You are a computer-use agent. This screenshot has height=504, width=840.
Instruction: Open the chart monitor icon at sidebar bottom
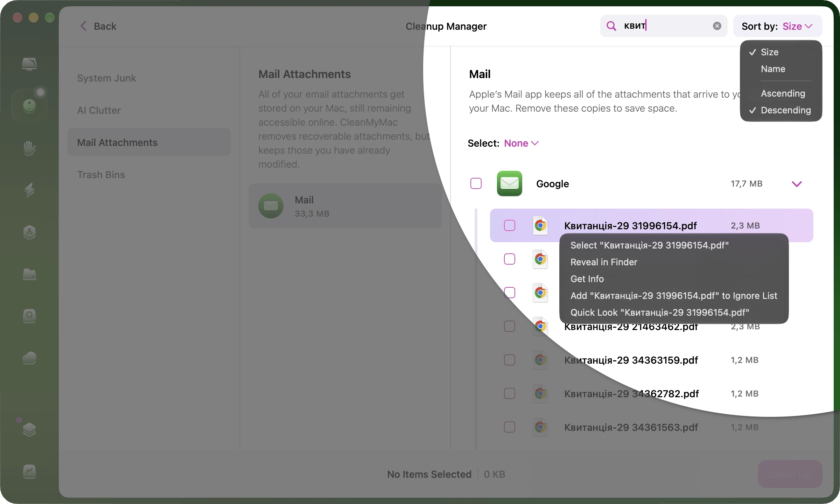(29, 471)
